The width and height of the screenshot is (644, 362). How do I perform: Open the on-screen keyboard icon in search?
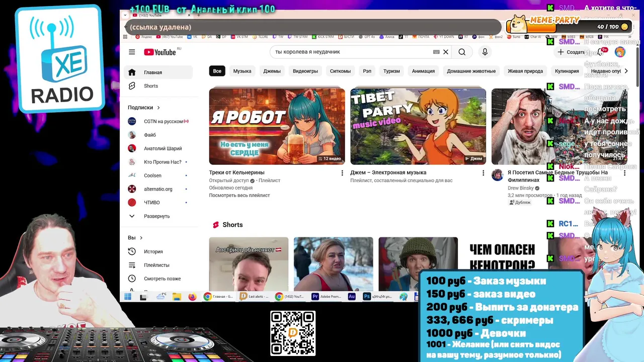pos(436,52)
